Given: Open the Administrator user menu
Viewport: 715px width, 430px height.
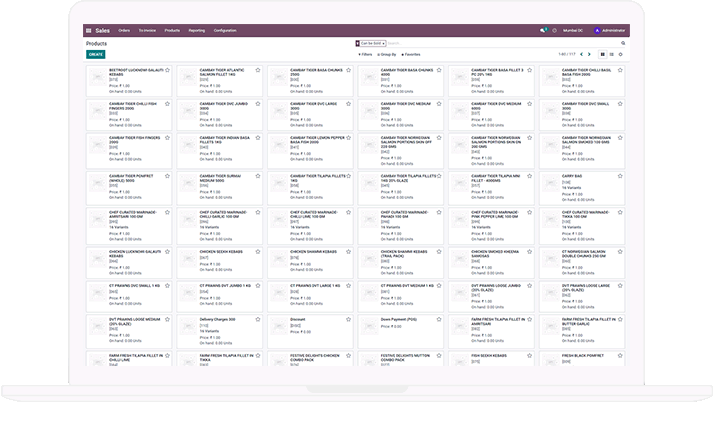Looking at the screenshot, I should coord(610,31).
